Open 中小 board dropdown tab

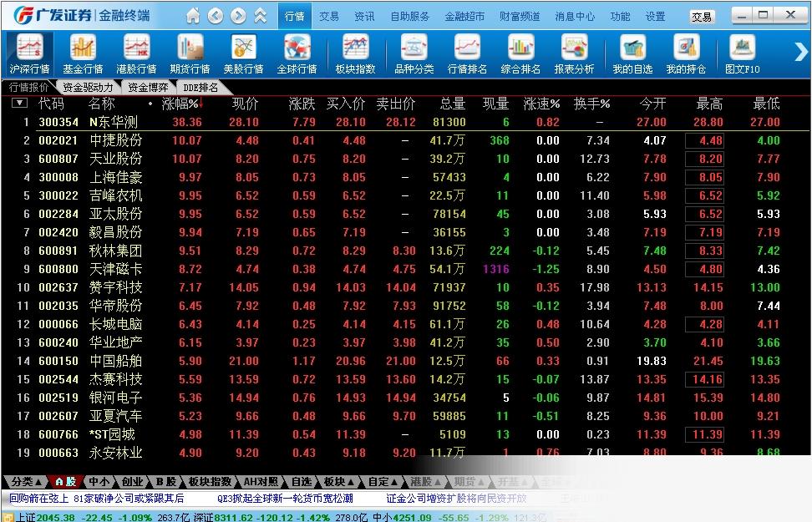point(99,482)
